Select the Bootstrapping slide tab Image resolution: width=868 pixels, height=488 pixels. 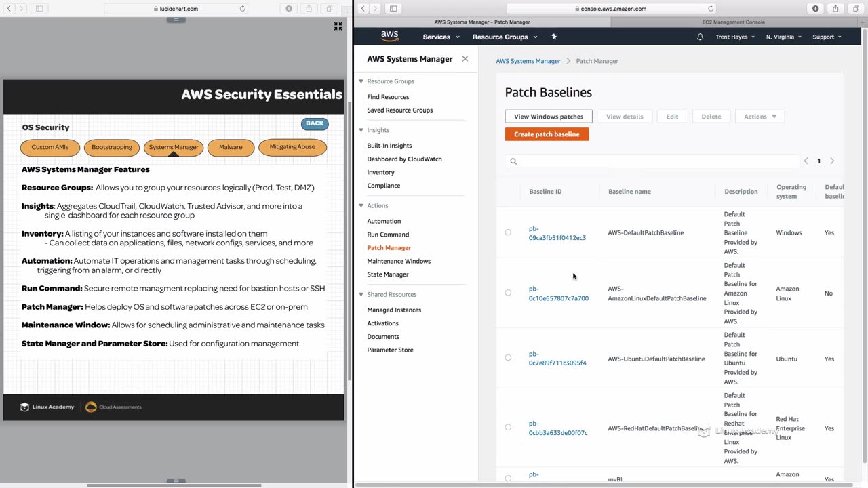coord(112,147)
